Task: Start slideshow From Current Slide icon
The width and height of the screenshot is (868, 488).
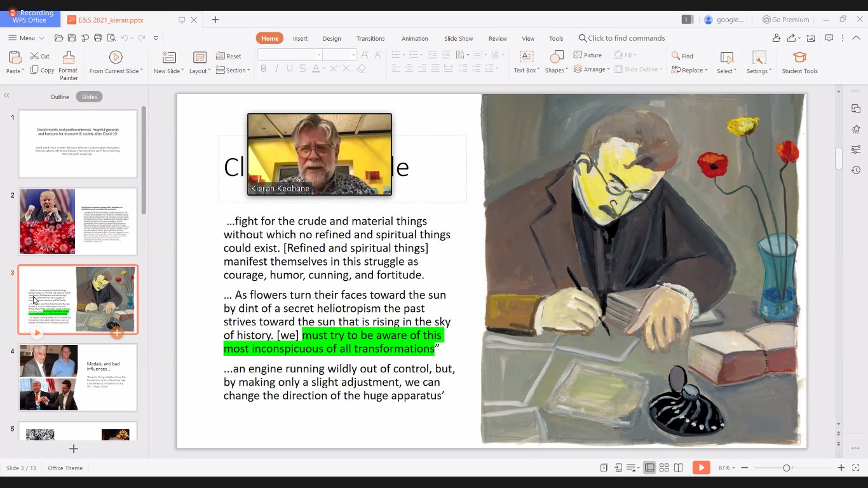Action: pyautogui.click(x=116, y=57)
